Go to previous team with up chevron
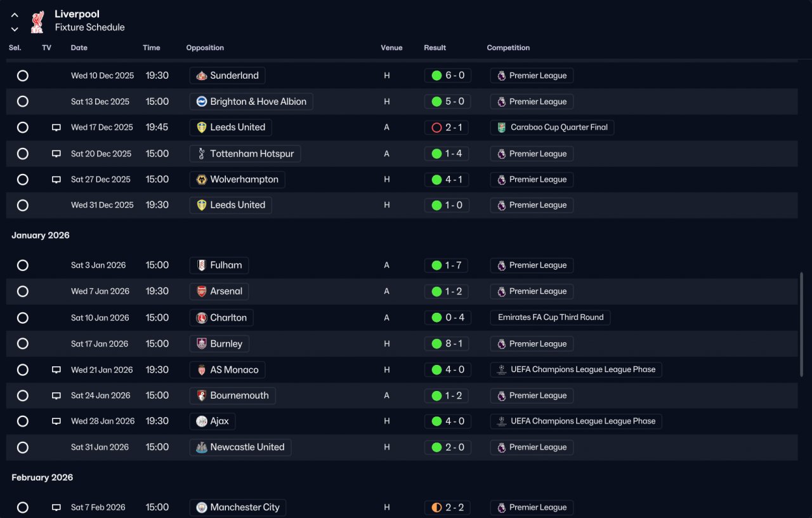Screen dimensions: 812x518 pos(15,15)
